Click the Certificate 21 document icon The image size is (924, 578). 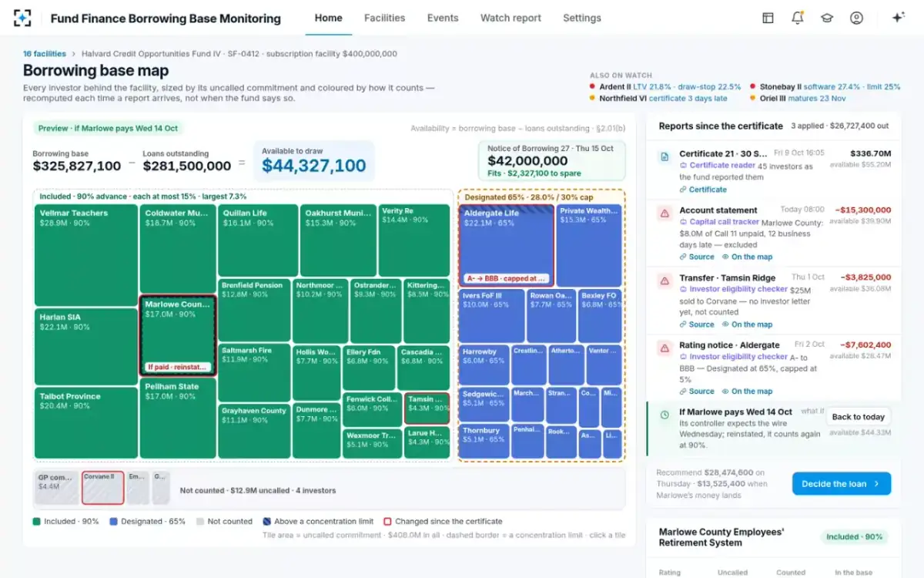[x=664, y=156]
